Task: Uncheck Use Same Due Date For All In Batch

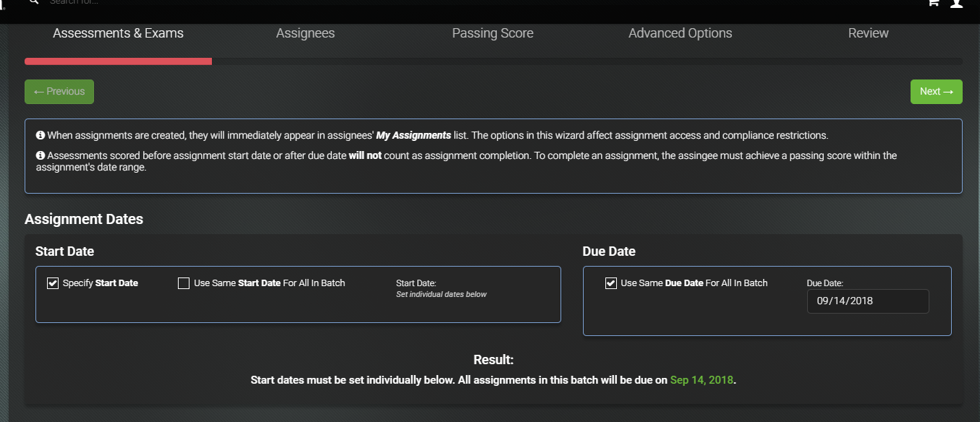Action: click(611, 283)
